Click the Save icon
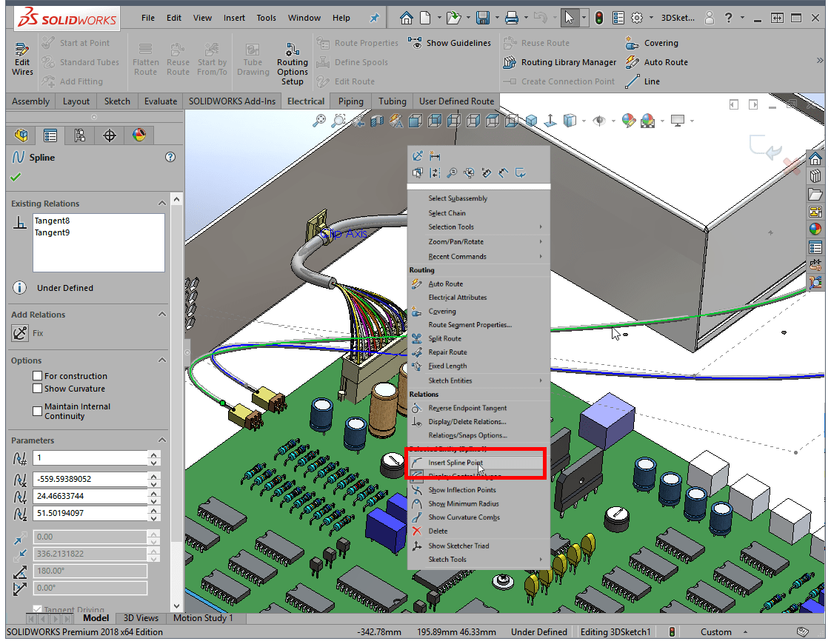This screenshot has width=831, height=644. (x=483, y=18)
